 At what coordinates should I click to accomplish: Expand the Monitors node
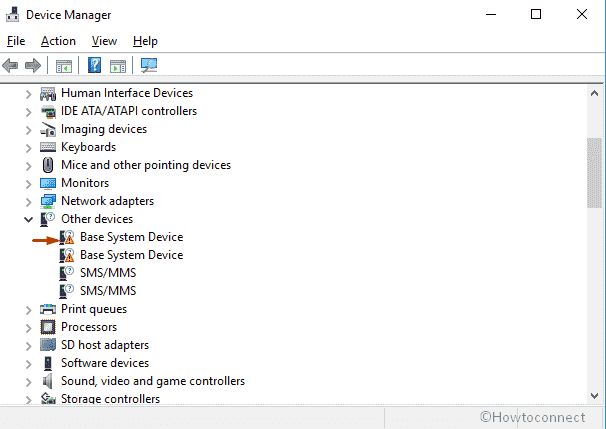click(28, 184)
